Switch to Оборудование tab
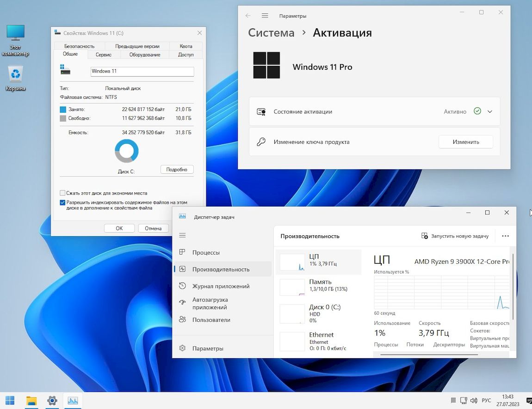 [144, 55]
